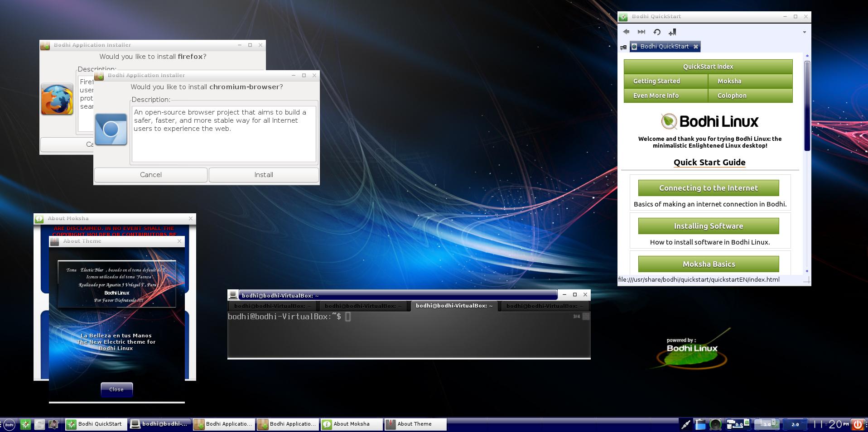868x432 pixels.
Task: Open the Installing Software guide
Action: 709,226
